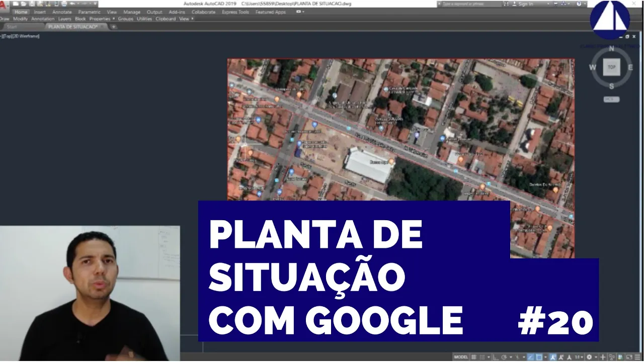Open the Express Tools ribbon tab

[x=235, y=12]
